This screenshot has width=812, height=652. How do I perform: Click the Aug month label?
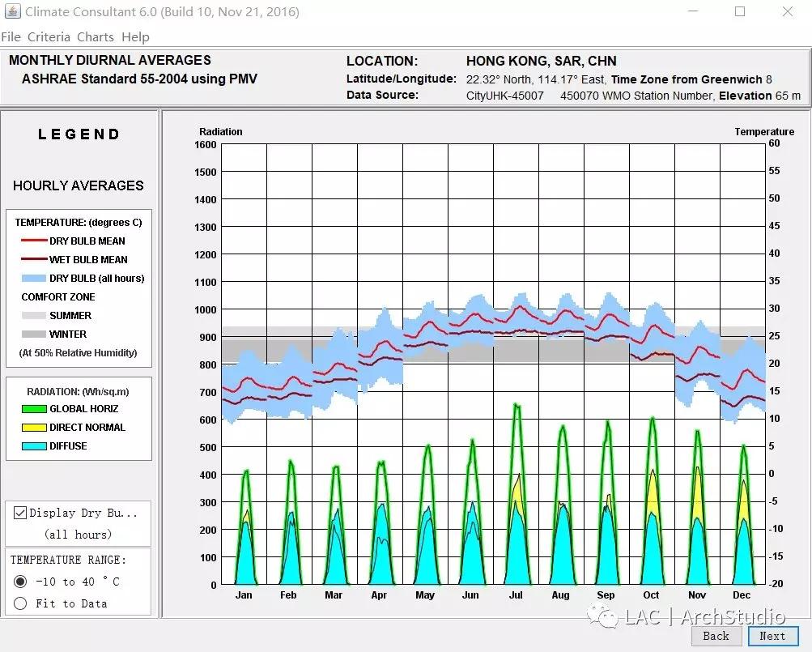pos(560,595)
